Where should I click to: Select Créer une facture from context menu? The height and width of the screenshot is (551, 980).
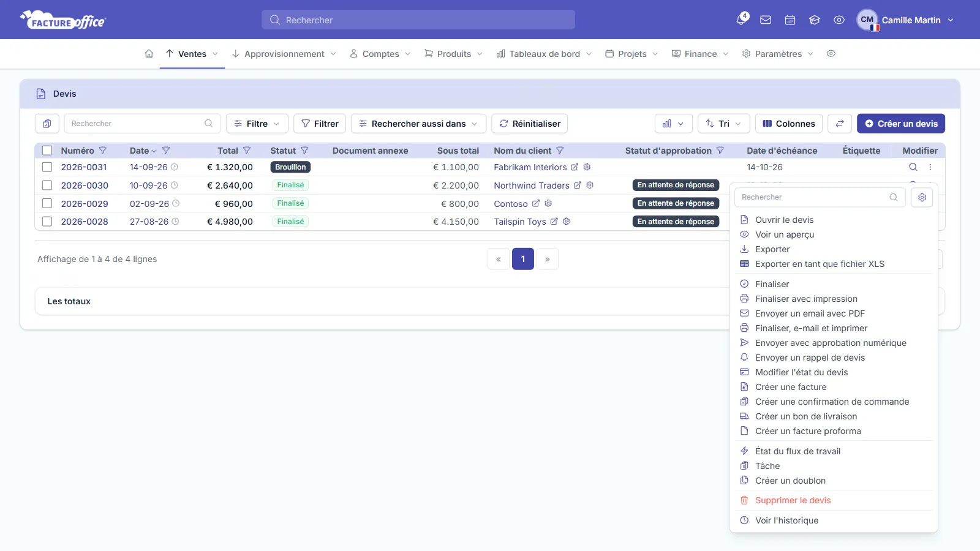[791, 387]
